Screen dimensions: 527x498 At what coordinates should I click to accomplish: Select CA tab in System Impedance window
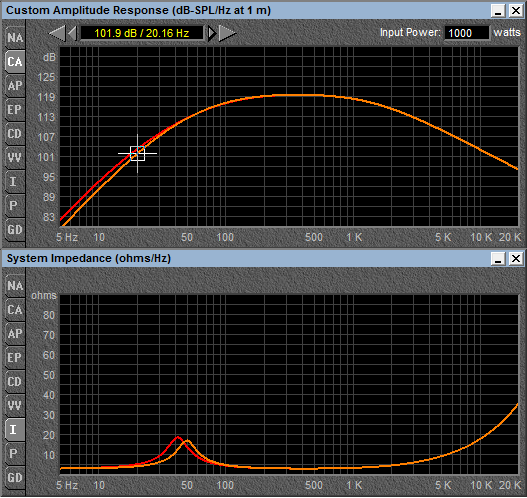[15, 310]
